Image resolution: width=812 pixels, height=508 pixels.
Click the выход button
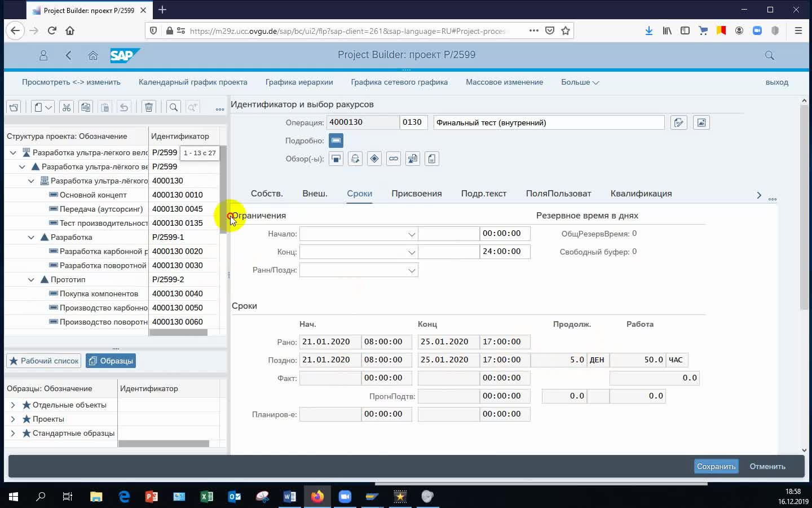tap(777, 82)
